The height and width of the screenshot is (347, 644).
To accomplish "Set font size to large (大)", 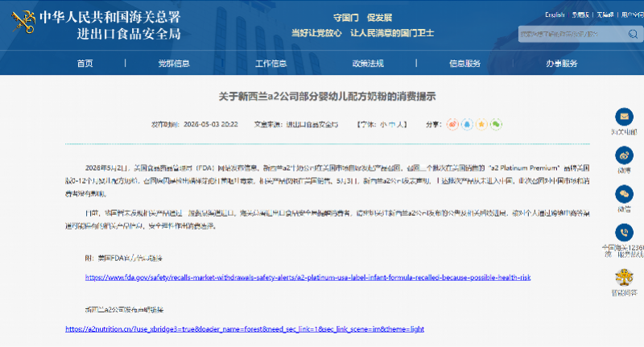I will tap(399, 125).
